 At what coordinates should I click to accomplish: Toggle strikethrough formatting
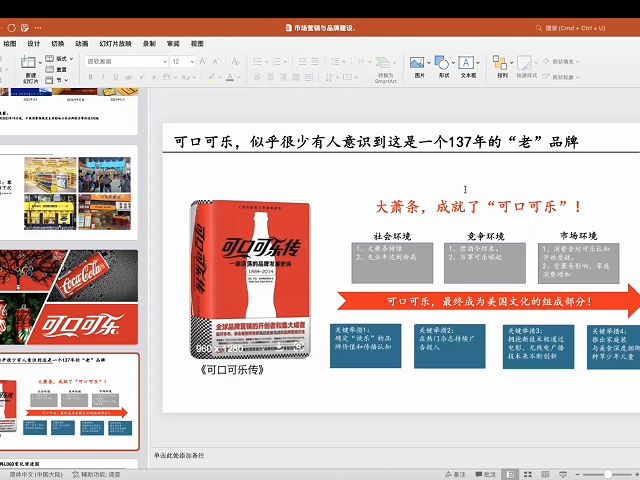click(x=129, y=77)
